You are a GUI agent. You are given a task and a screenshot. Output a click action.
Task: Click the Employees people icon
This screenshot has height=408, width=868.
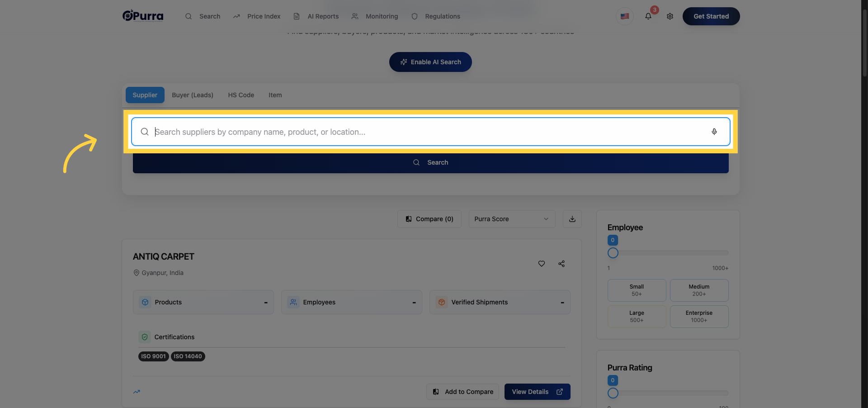pos(293,302)
